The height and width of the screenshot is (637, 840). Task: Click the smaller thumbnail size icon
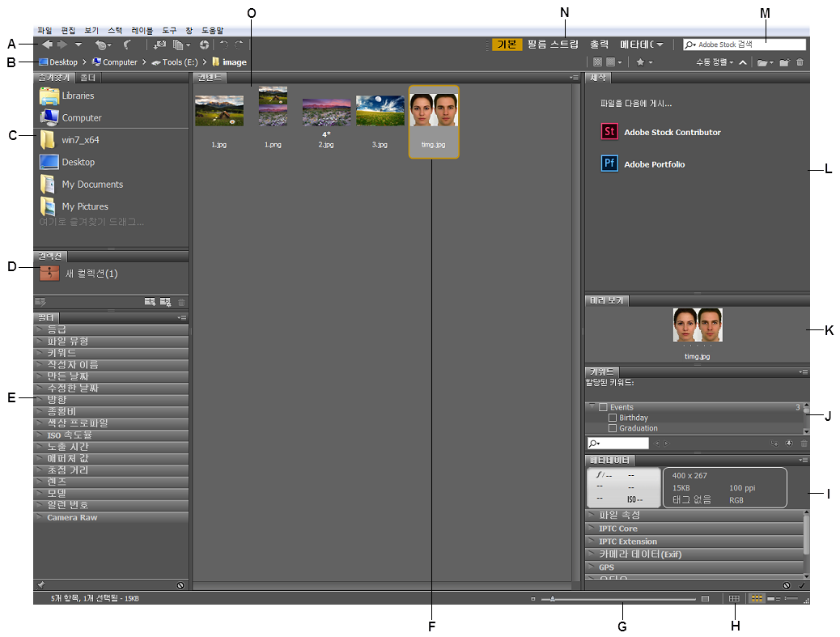click(x=532, y=598)
